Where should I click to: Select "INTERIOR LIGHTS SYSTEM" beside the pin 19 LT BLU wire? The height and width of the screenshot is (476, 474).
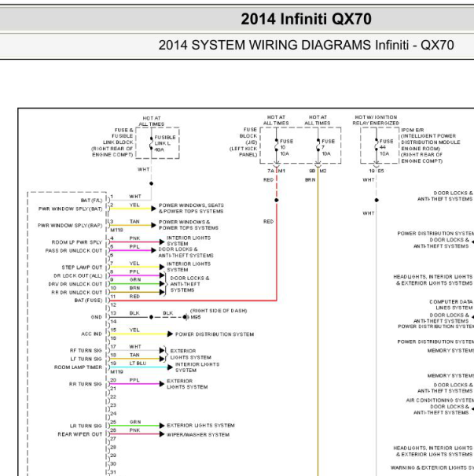point(197,367)
